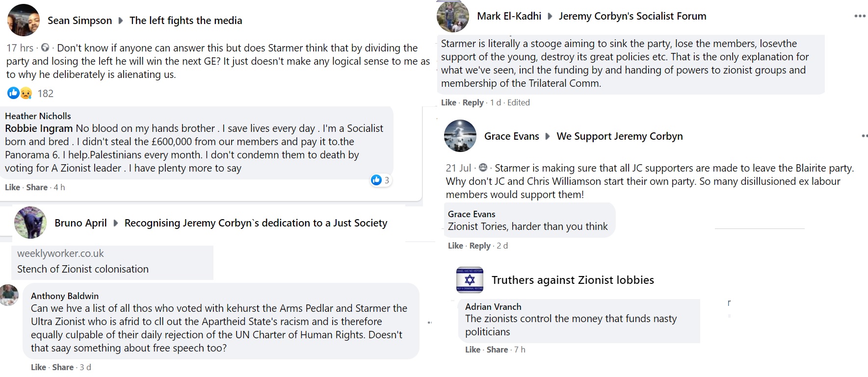The height and width of the screenshot is (377, 868).
Task: Click Bruno April's cat profile picture
Action: point(30,223)
